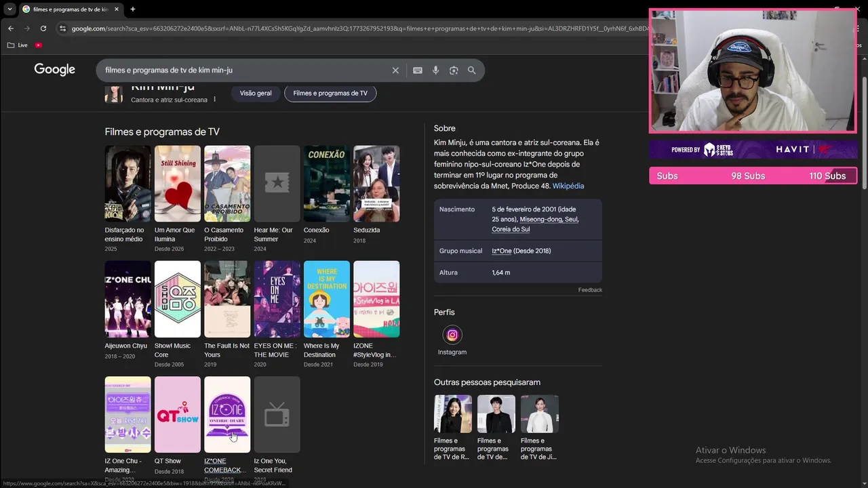Open a new browser tab

click(133, 9)
